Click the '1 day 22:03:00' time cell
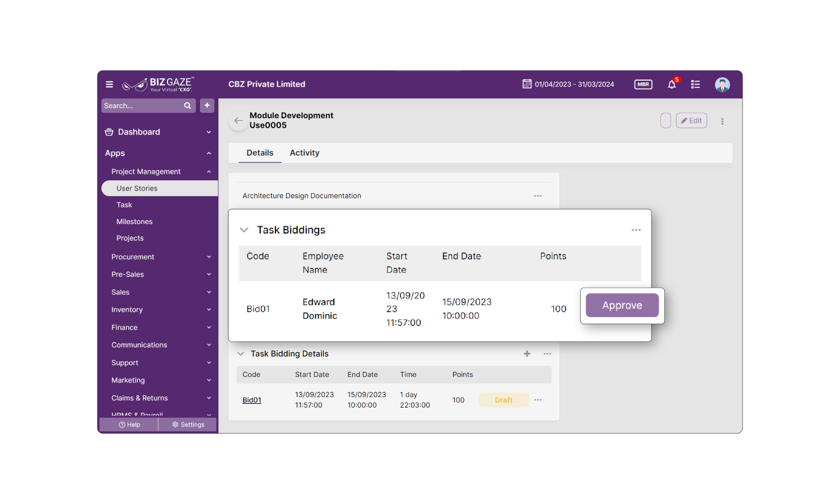 click(x=415, y=400)
